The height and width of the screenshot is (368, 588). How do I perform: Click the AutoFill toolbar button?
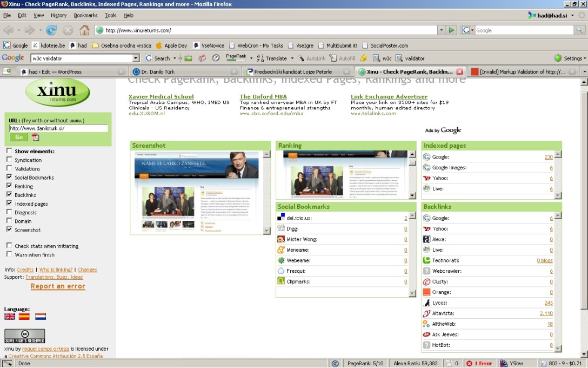[x=342, y=58]
